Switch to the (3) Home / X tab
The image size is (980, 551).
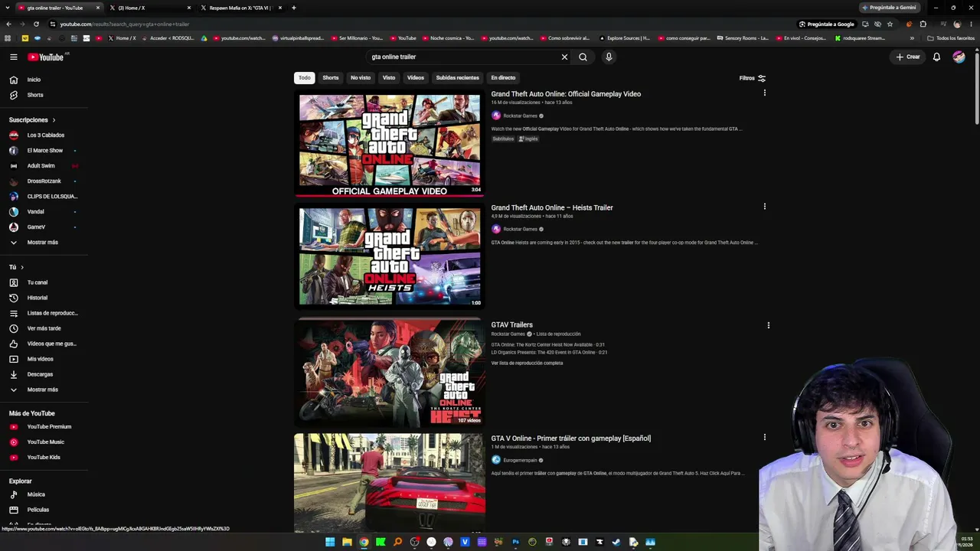pos(150,8)
